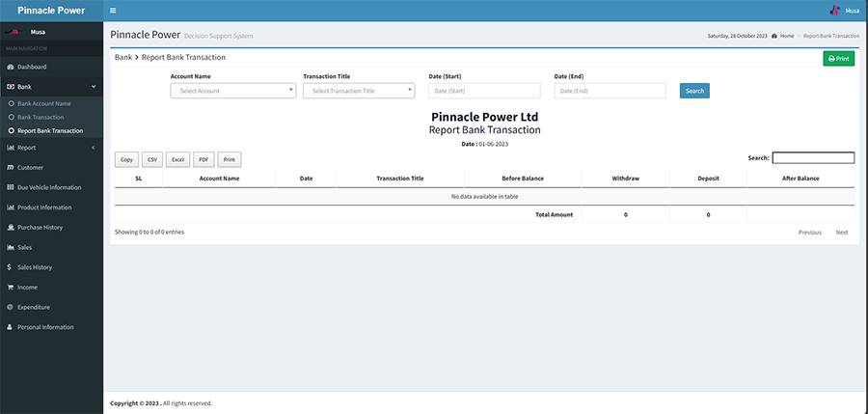Screen dimensions: 868x414
Task: Sort by Transaction Title column header
Action: pos(400,179)
